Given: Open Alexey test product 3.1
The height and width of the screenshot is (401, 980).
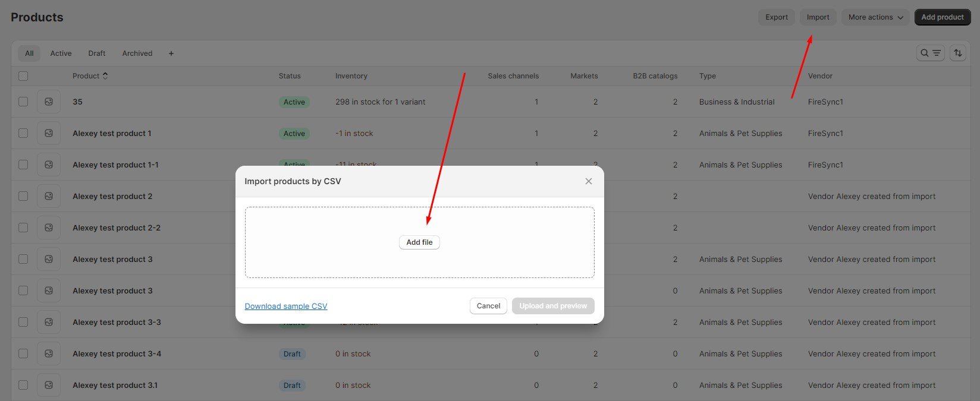Looking at the screenshot, I should [115, 385].
